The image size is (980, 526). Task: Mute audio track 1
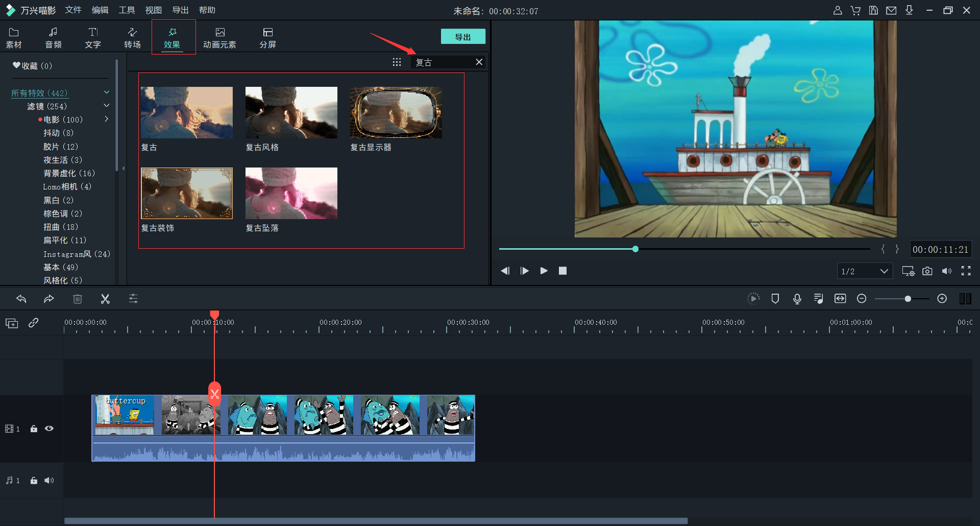49,481
